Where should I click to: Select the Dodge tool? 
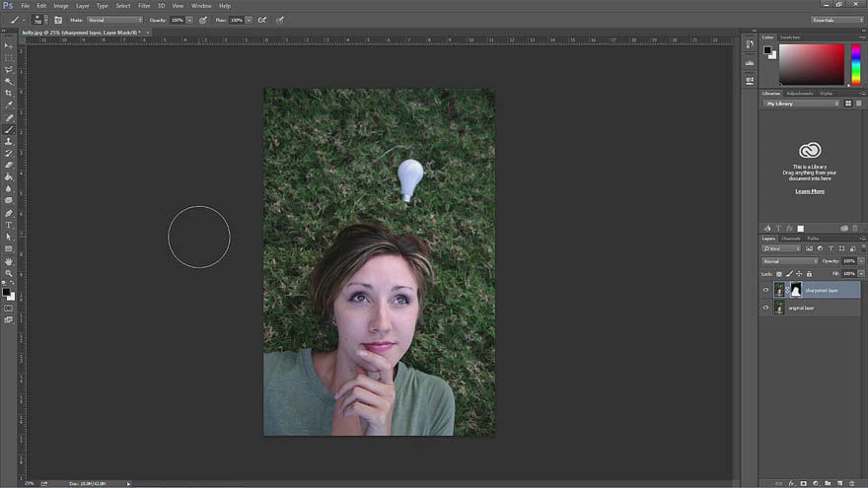point(8,201)
